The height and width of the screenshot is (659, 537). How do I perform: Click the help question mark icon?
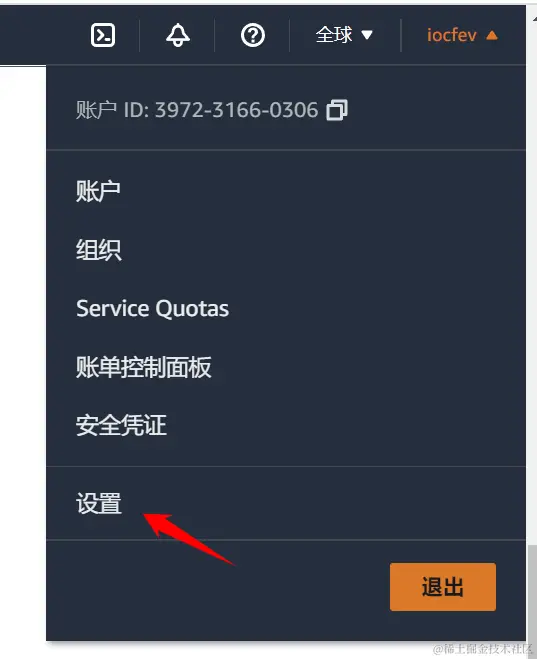[253, 35]
